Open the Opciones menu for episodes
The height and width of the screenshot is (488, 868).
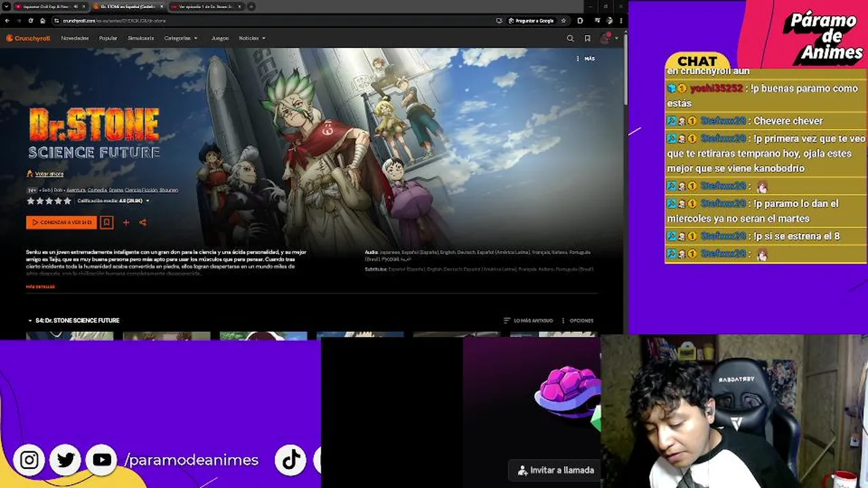578,321
